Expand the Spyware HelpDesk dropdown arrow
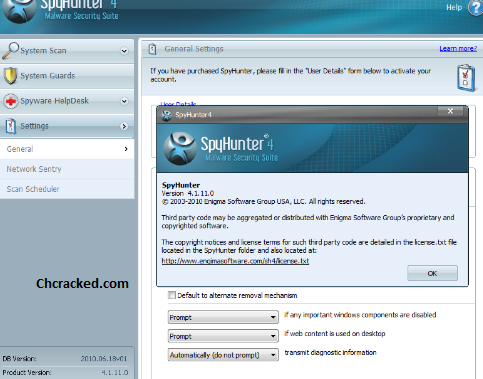The height and width of the screenshot is (379, 483). click(124, 101)
